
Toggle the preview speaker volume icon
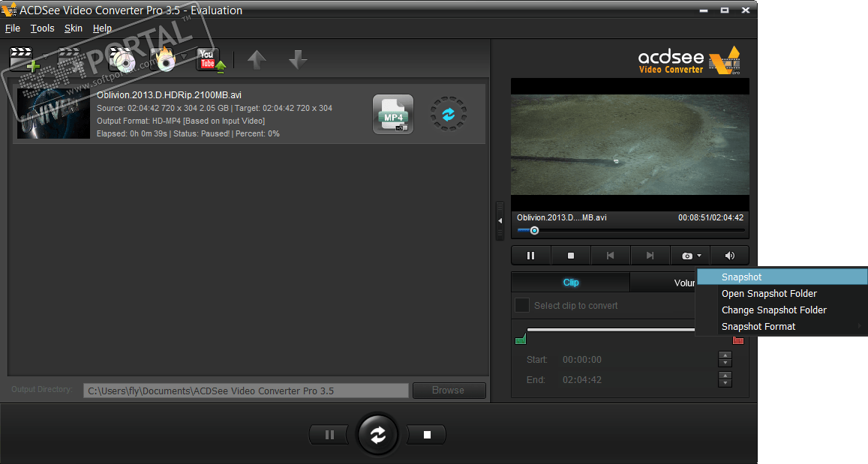(730, 256)
